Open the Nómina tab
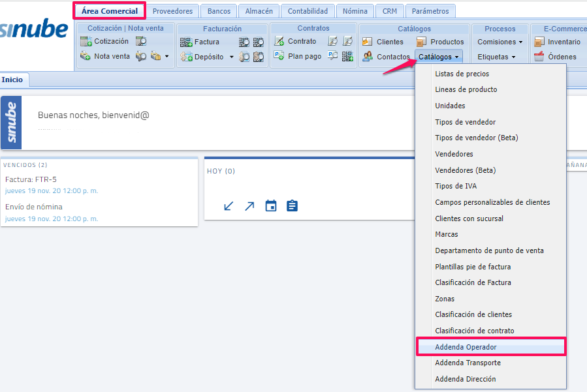 click(x=355, y=11)
